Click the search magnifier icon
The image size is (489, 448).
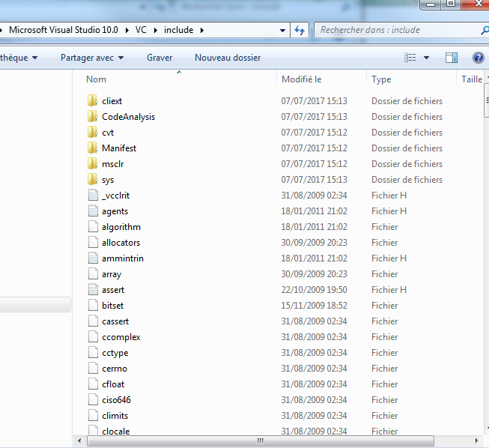click(485, 30)
